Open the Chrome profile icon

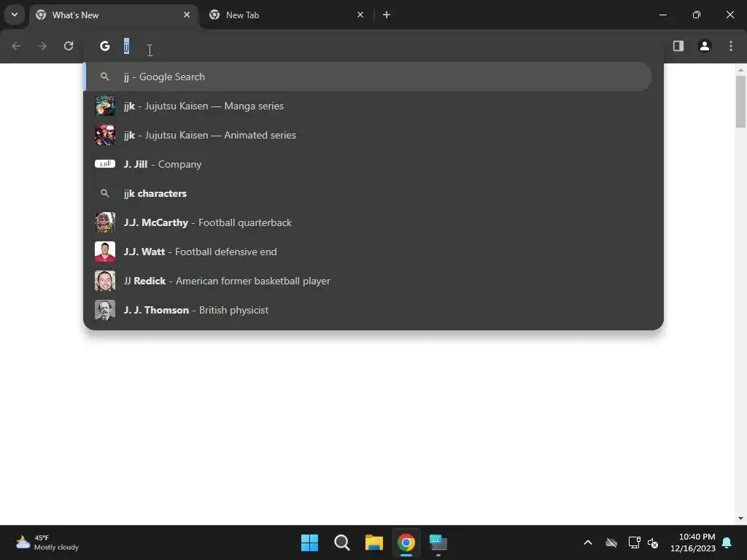click(705, 46)
